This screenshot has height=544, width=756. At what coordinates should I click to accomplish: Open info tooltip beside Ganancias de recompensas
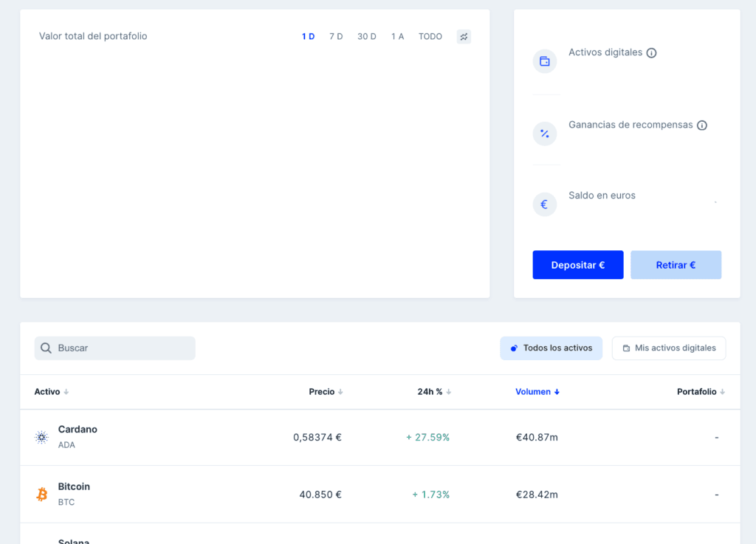[702, 125]
